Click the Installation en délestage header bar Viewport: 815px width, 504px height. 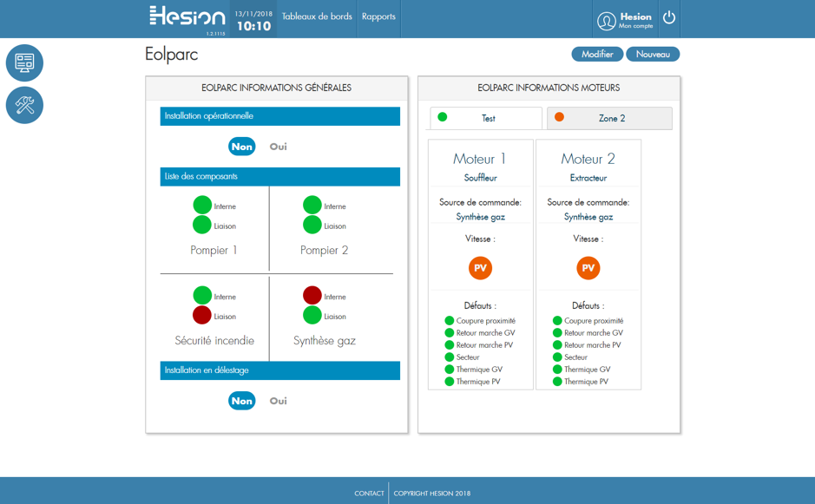(280, 370)
